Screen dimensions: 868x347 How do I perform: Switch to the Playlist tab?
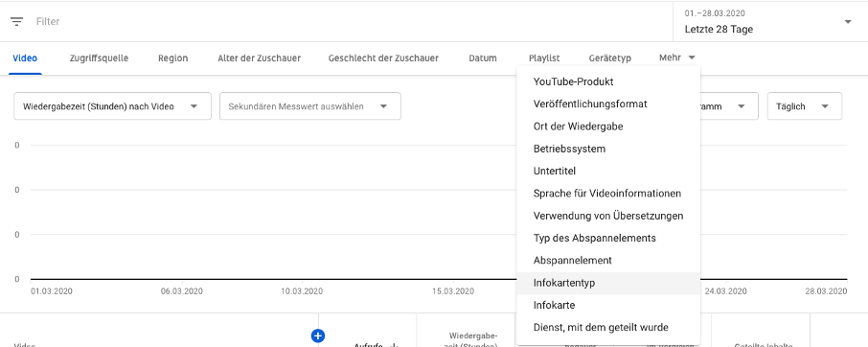tap(544, 58)
